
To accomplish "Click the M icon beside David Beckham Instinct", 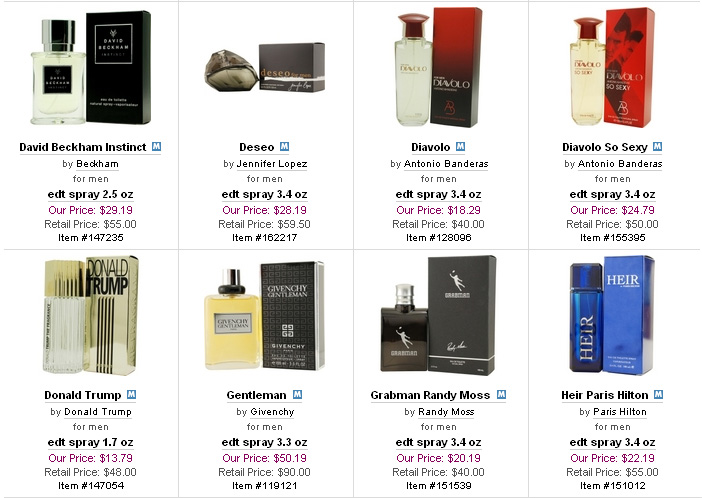I will coord(156,146).
